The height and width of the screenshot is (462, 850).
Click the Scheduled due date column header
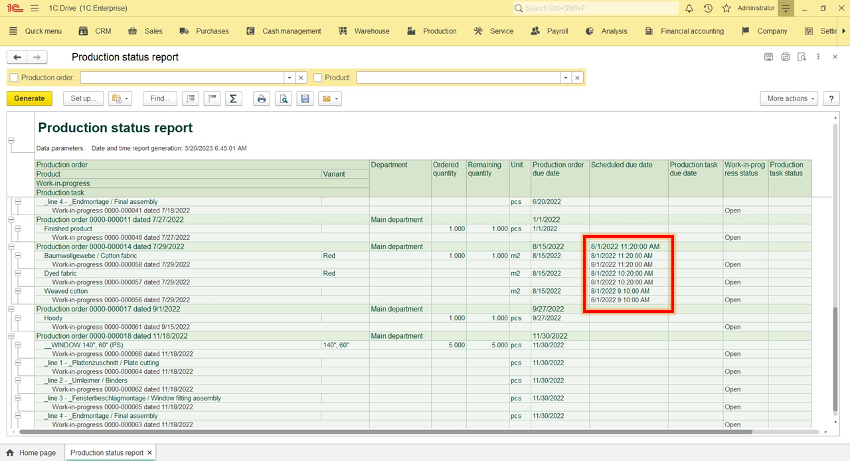tap(629, 178)
